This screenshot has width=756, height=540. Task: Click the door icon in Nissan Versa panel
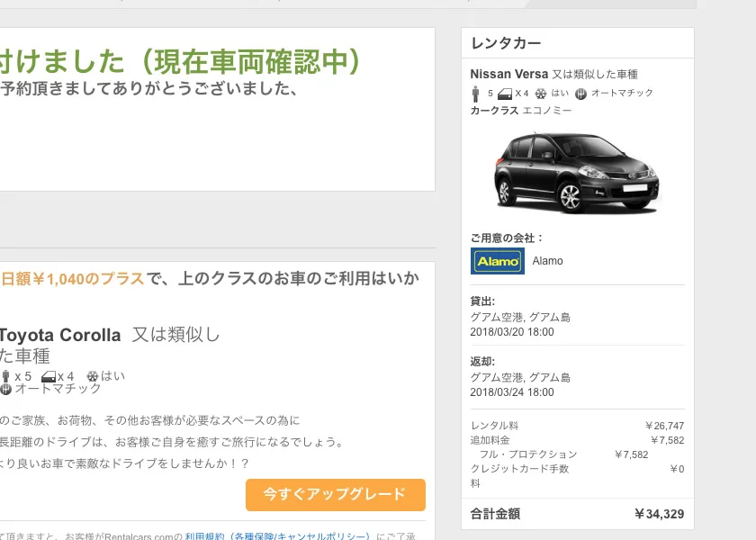point(504,94)
